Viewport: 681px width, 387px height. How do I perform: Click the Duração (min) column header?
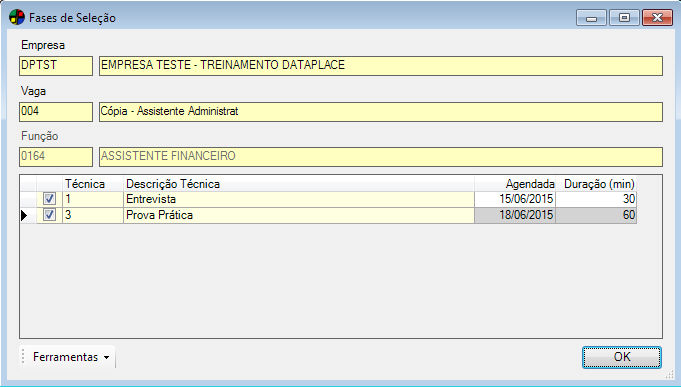coord(596,184)
